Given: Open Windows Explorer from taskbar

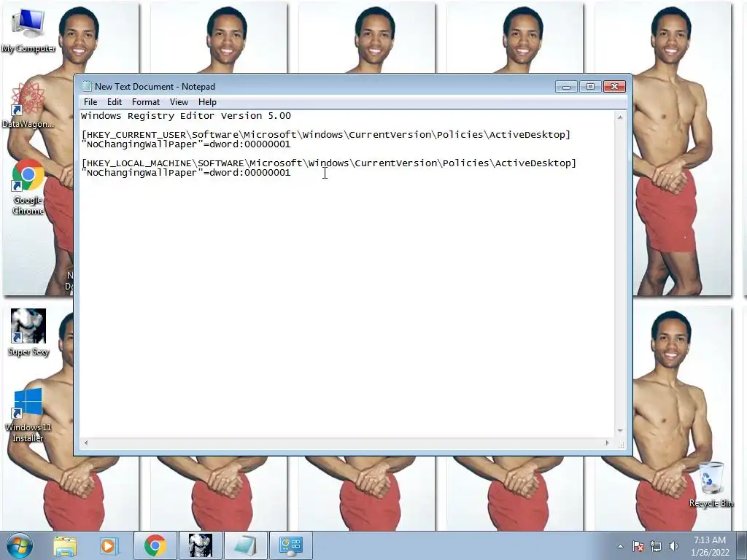Looking at the screenshot, I should pyautogui.click(x=65, y=545).
